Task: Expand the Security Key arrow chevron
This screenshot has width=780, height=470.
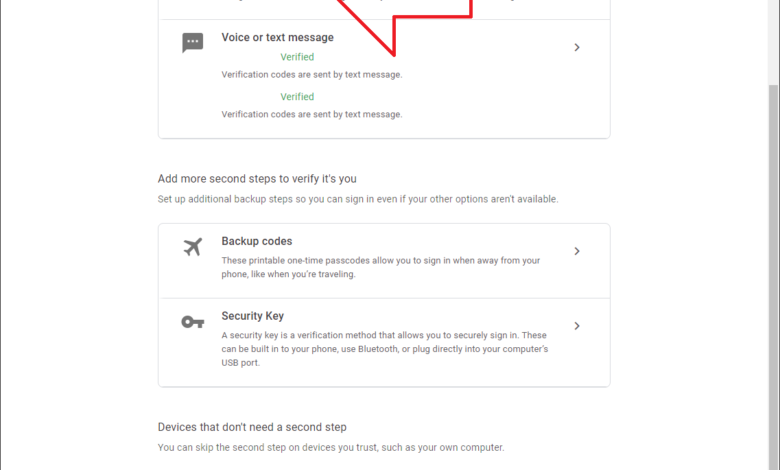Action: point(577,326)
